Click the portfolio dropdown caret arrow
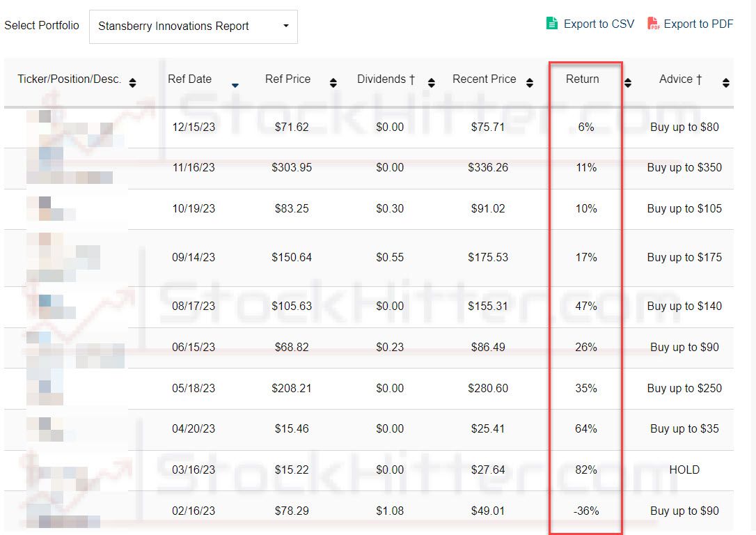Viewport: 756px width, 535px height. pyautogui.click(x=285, y=26)
